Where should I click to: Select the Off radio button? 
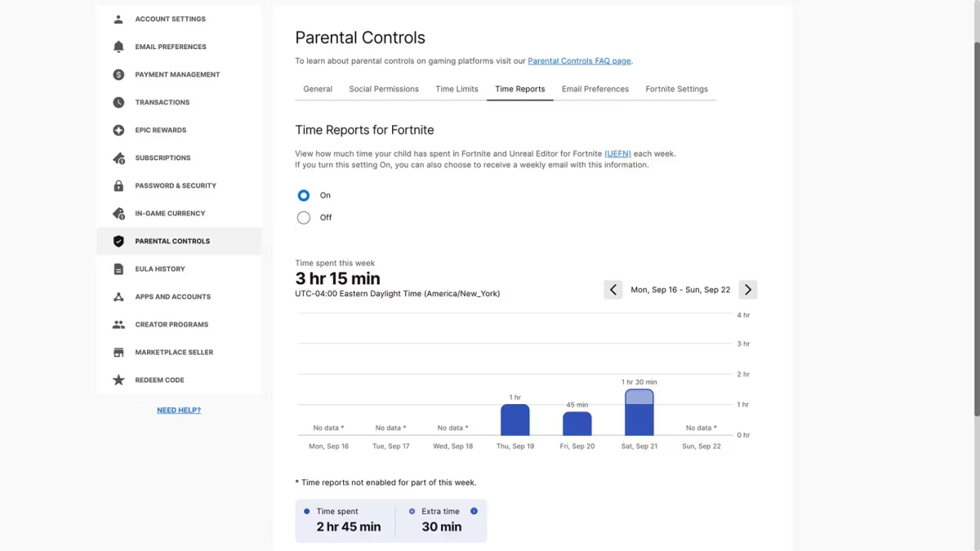tap(304, 217)
